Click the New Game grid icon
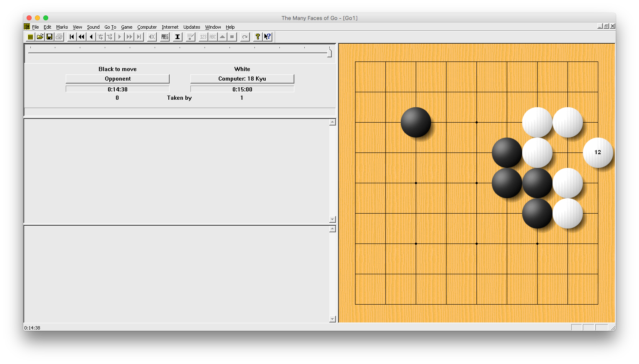Image resolution: width=639 pixels, height=364 pixels. [x=30, y=37]
